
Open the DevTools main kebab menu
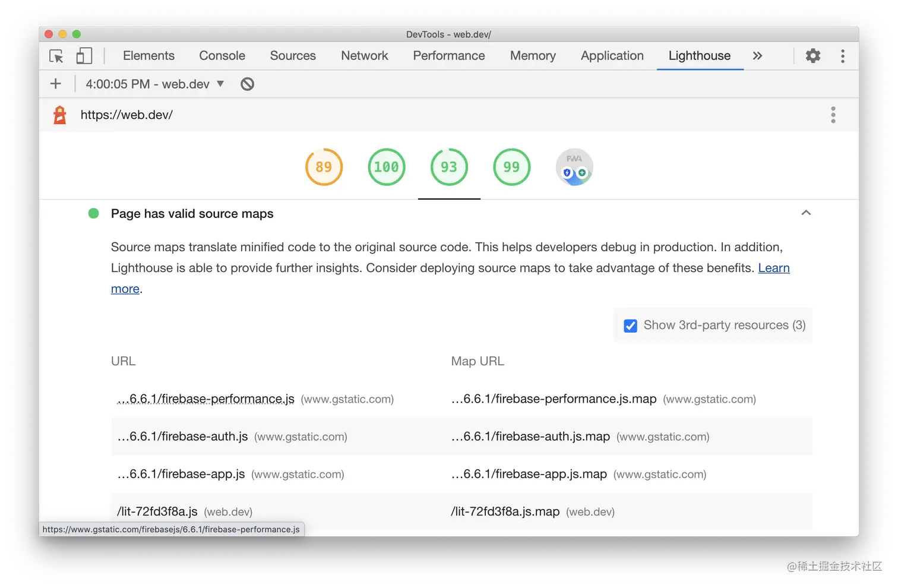[843, 56]
